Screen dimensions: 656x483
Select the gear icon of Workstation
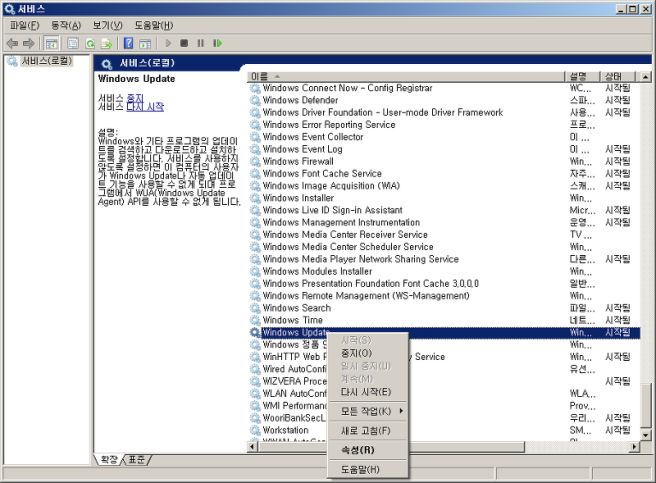click(255, 430)
